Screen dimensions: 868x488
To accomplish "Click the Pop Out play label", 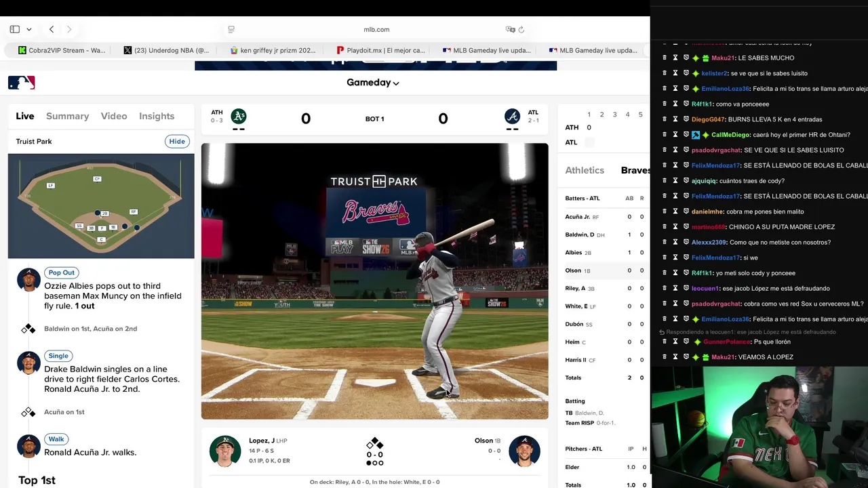I will (x=61, y=272).
